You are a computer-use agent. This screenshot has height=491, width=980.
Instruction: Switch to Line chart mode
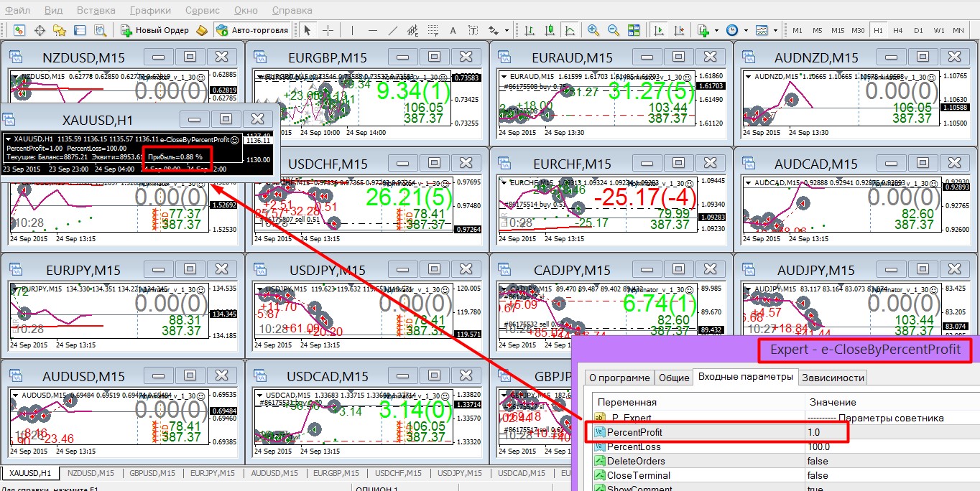(x=570, y=30)
